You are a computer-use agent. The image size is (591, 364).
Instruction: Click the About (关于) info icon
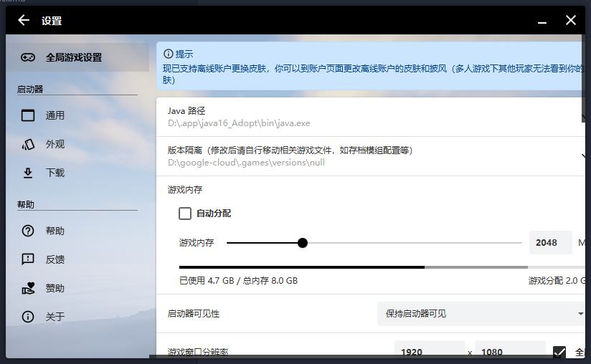28,317
